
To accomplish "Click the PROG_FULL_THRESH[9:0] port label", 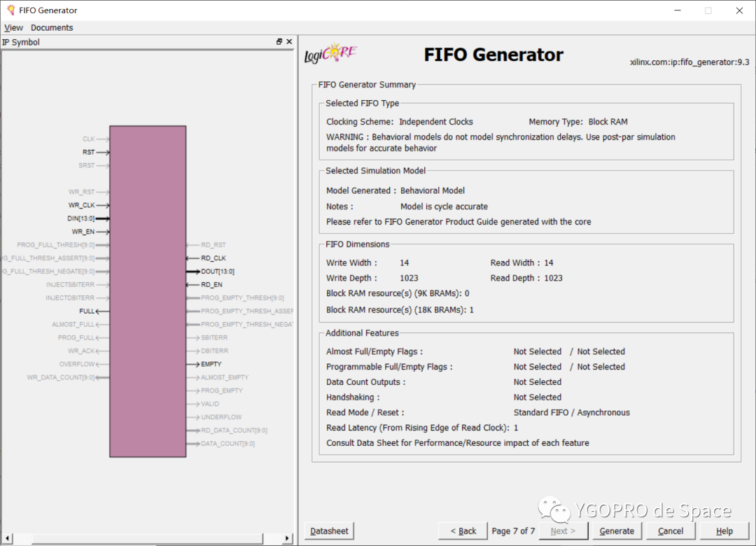I will pos(56,245).
